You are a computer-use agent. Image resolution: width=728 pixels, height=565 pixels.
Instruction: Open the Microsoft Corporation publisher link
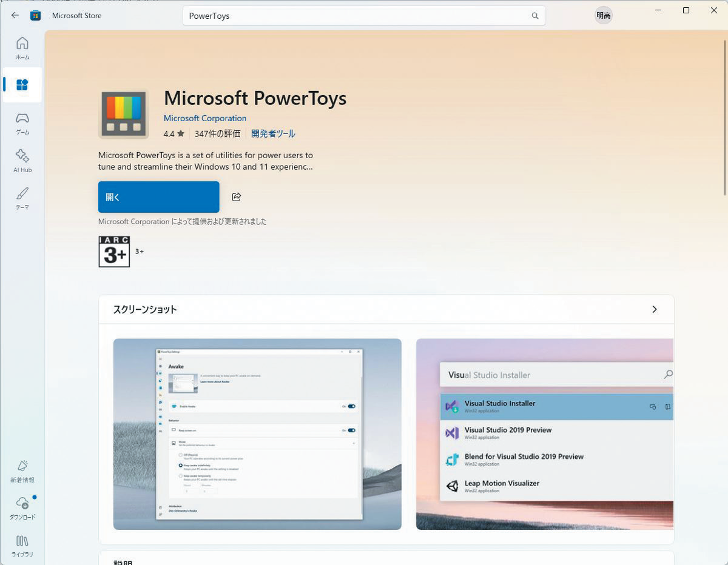tap(204, 118)
